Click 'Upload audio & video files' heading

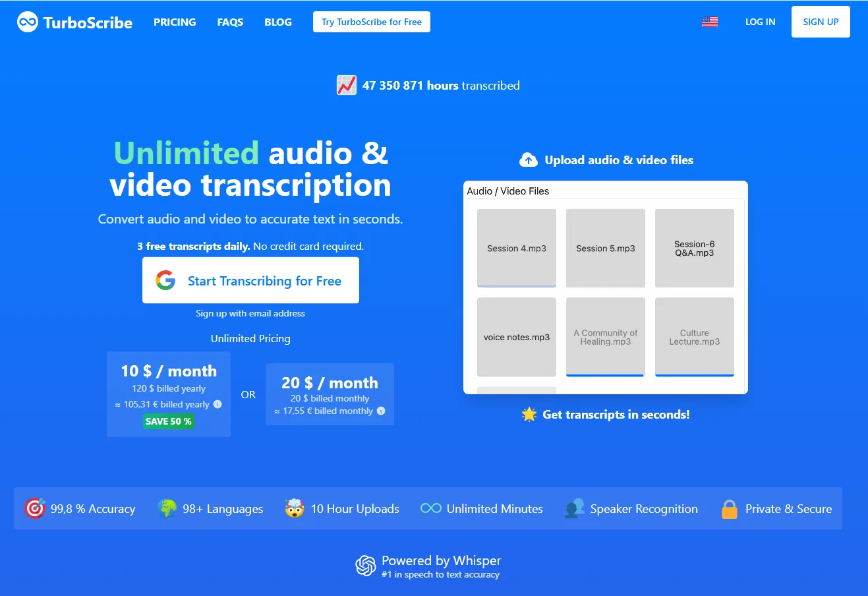click(619, 160)
